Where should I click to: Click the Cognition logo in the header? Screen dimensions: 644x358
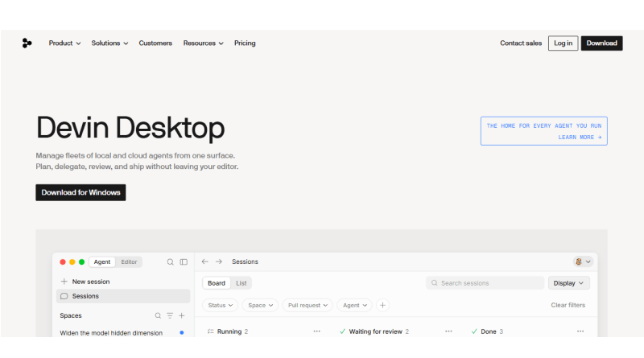pyautogui.click(x=27, y=43)
